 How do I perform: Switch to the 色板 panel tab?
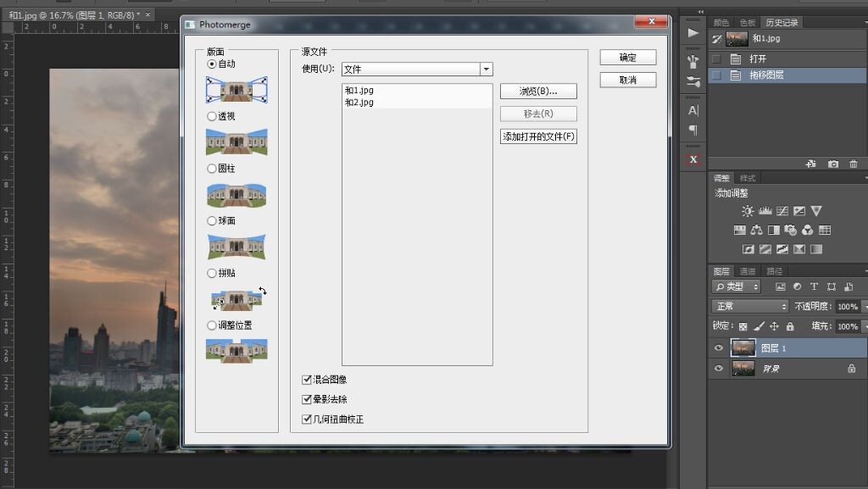(748, 23)
